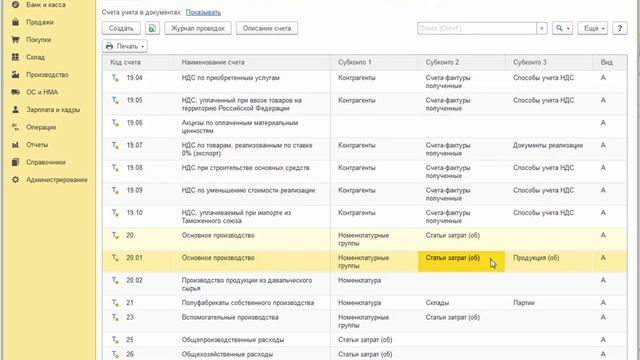Click the account icon in row 19.05
Viewport: 640px width, 360px height.
(x=116, y=100)
